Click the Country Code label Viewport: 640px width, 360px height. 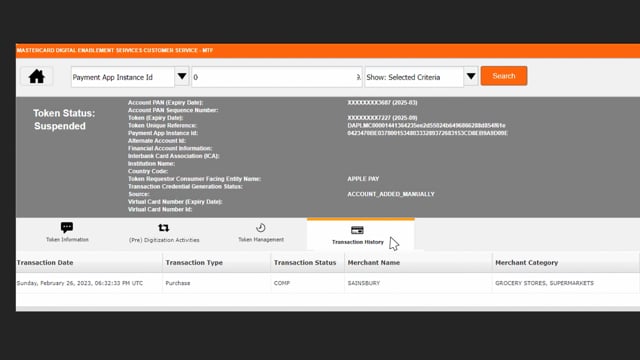[x=148, y=171]
